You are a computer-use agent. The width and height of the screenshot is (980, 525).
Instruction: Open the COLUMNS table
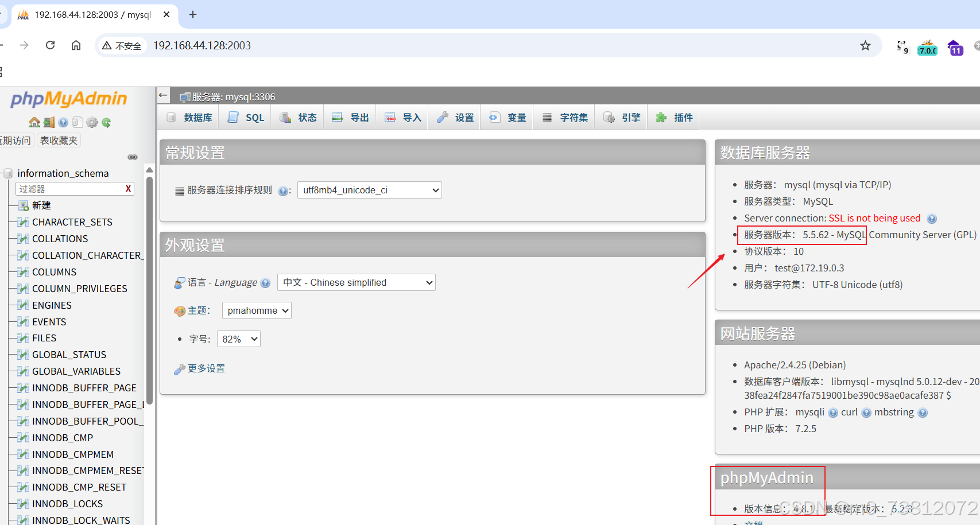(x=55, y=272)
